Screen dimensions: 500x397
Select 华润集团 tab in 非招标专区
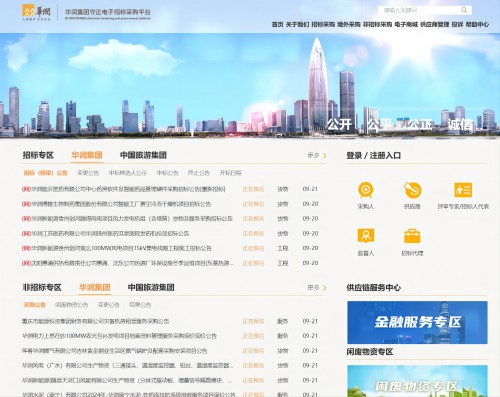tap(95, 287)
